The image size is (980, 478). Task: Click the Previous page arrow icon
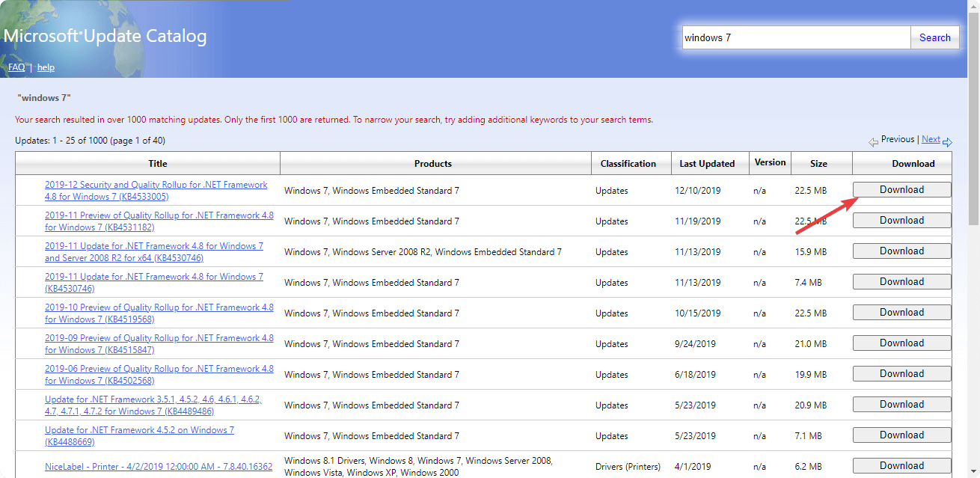[873, 142]
